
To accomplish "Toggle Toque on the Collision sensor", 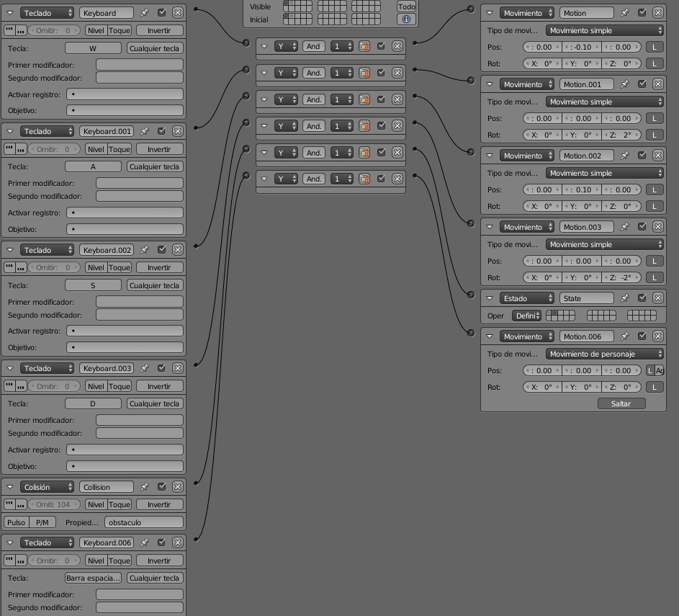I will click(119, 504).
